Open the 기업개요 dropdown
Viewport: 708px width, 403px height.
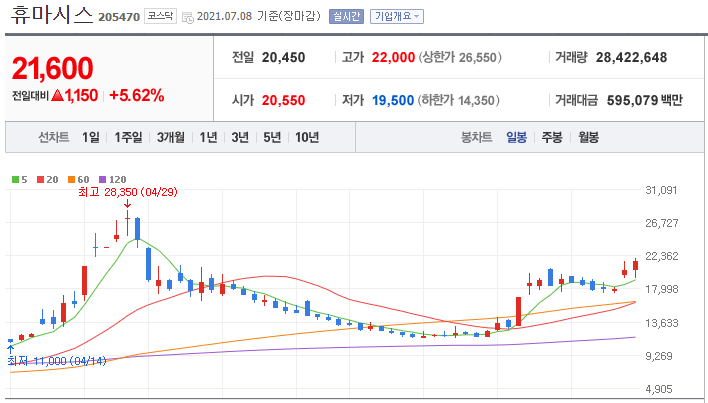point(397,17)
